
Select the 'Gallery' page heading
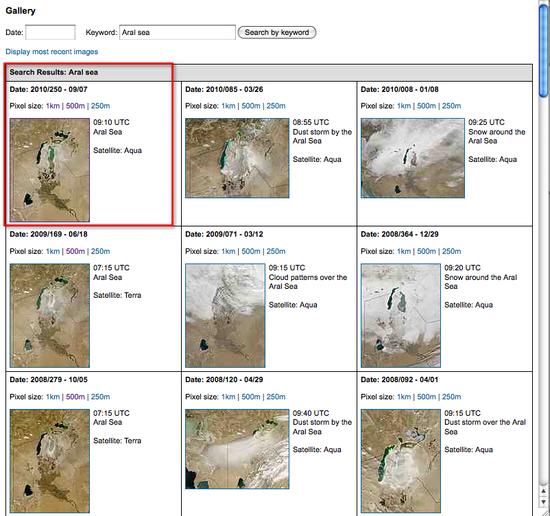point(20,11)
